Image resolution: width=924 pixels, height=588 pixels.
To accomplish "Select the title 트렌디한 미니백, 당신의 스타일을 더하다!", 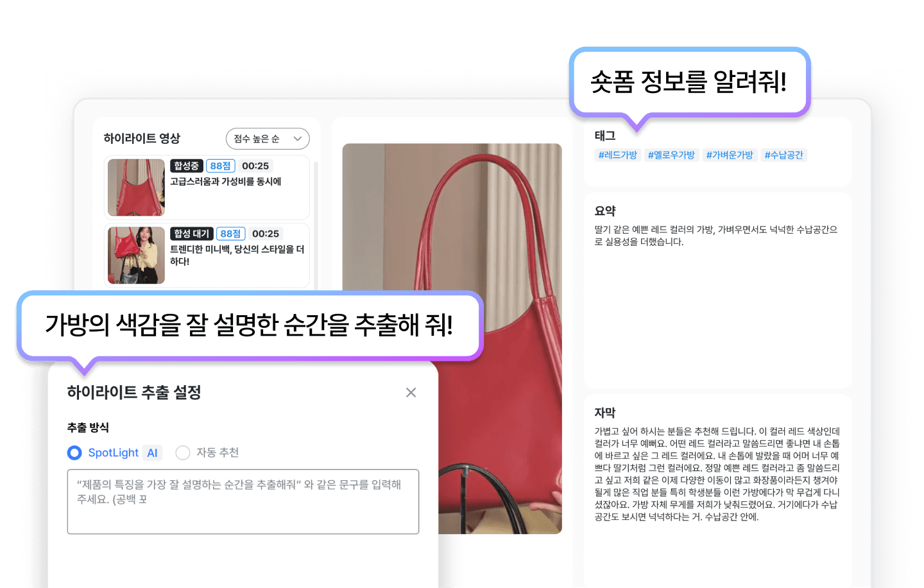I will 237,255.
